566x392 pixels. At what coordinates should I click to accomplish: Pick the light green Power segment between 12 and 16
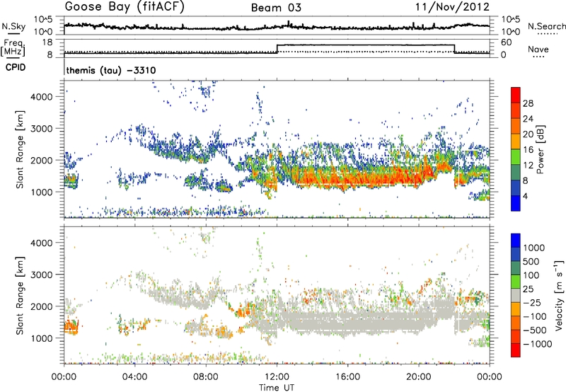click(x=516, y=156)
